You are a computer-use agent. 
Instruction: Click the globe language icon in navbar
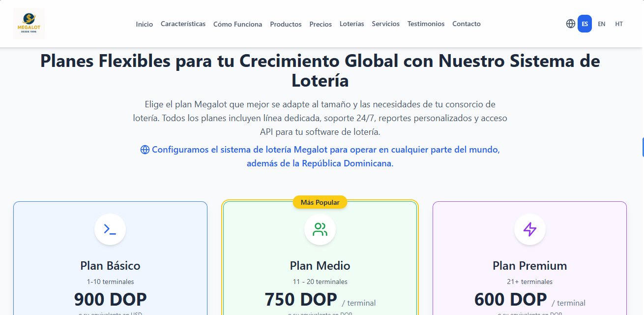pos(570,24)
